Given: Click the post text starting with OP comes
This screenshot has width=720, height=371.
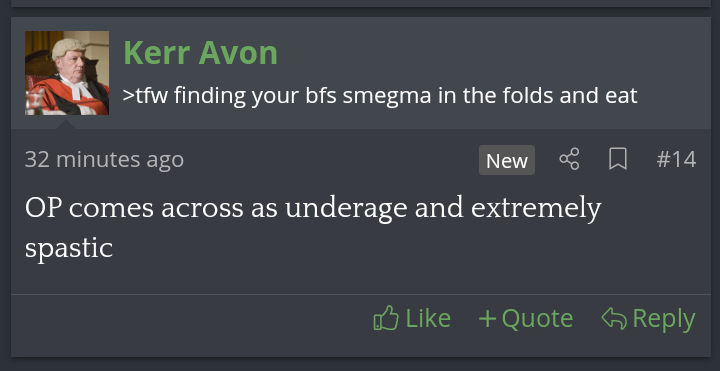Looking at the screenshot, I should (x=313, y=228).
